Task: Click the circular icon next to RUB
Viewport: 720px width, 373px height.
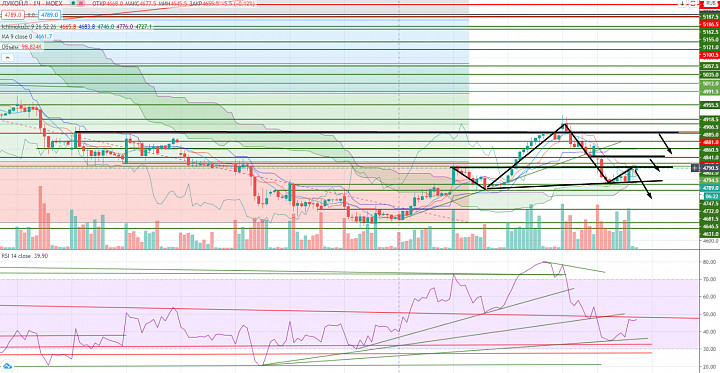Action: coord(691,3)
